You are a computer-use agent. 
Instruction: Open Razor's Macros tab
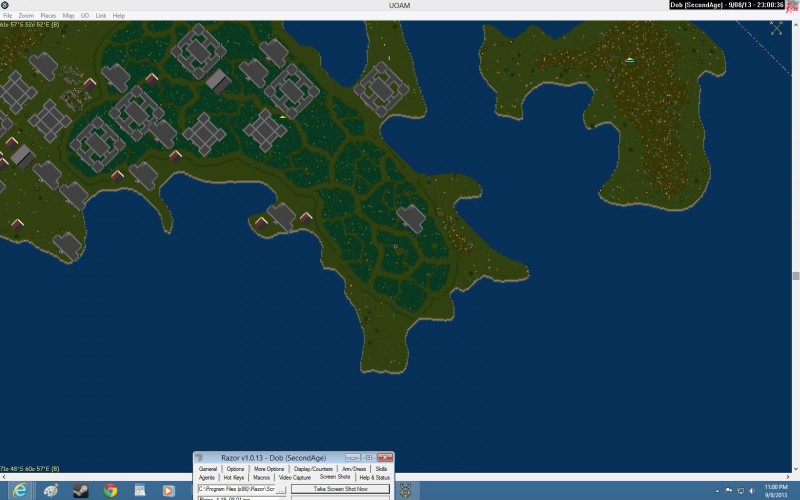(261, 478)
